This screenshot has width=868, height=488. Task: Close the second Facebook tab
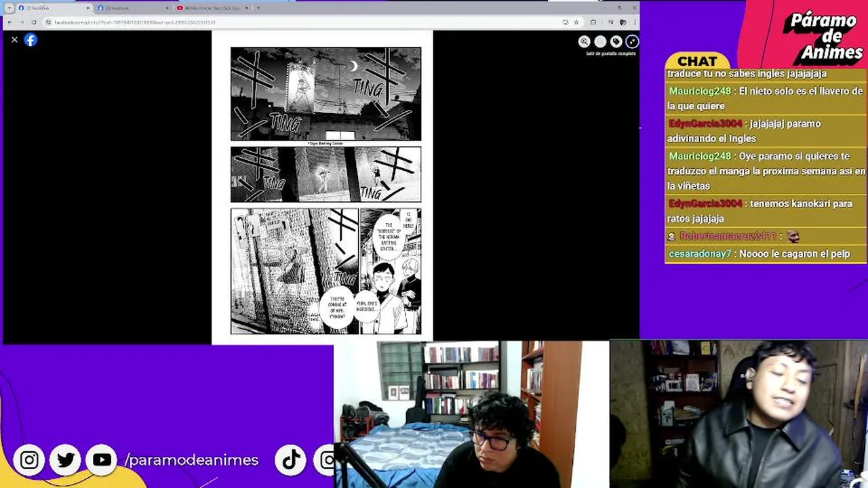(x=167, y=8)
